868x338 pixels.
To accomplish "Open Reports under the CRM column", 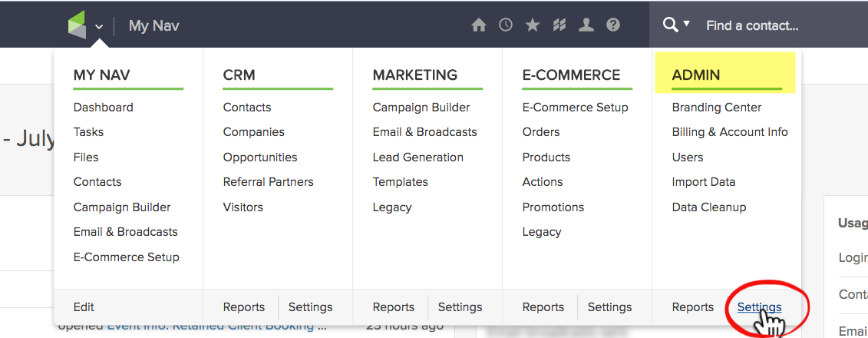I will (x=244, y=307).
